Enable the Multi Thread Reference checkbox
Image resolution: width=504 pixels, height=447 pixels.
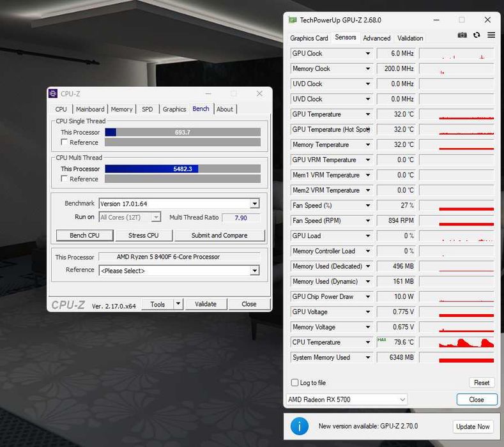coord(64,179)
